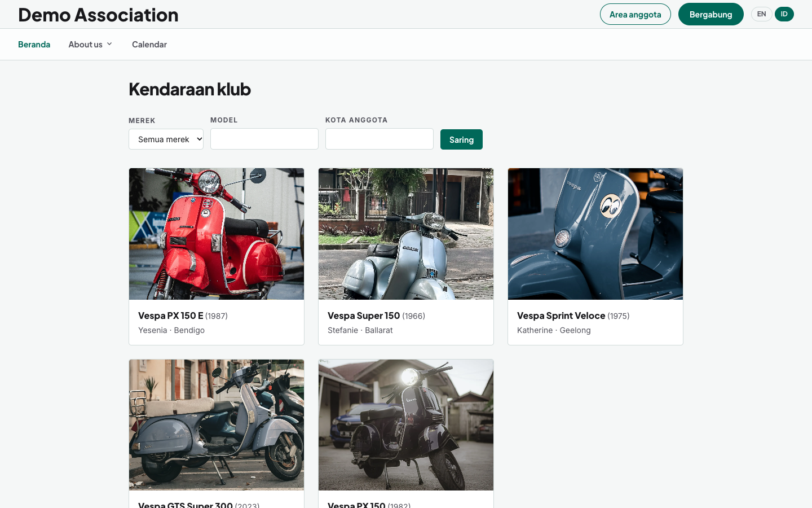Open the dark Vespa PX 150 photo
Viewport: 812px width, 508px height.
[406, 425]
